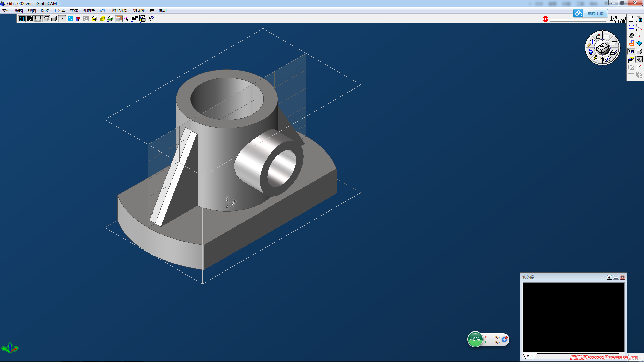The width and height of the screenshot is (644, 362).
Task: Expand the green-layer block dropdown icon
Action: click(110, 19)
